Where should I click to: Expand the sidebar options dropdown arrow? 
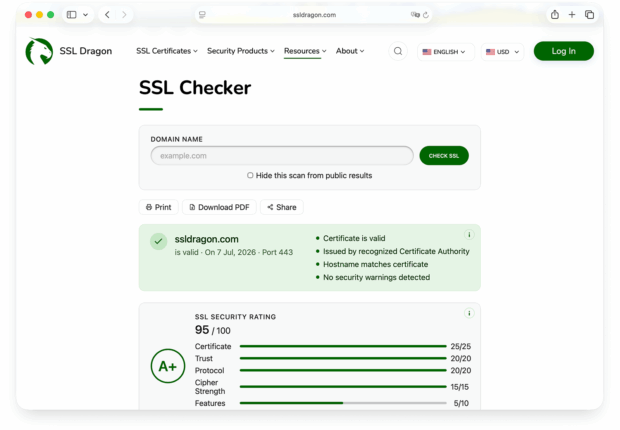pyautogui.click(x=85, y=15)
